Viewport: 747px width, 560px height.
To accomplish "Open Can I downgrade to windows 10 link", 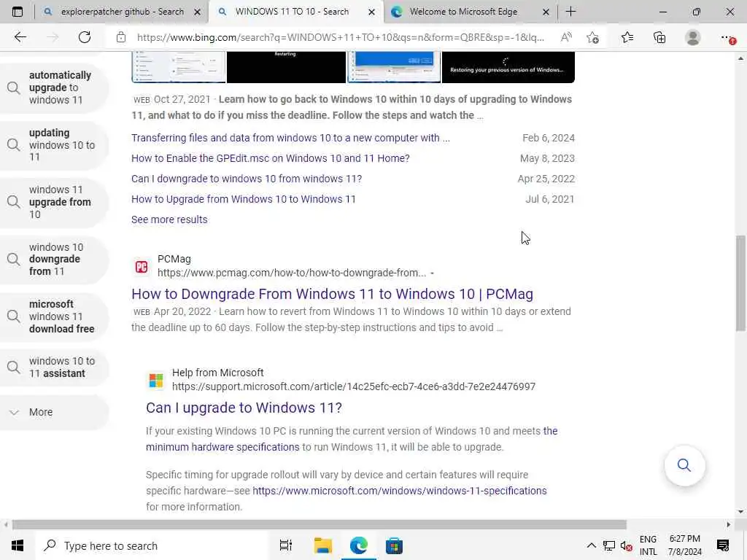I will [x=247, y=179].
